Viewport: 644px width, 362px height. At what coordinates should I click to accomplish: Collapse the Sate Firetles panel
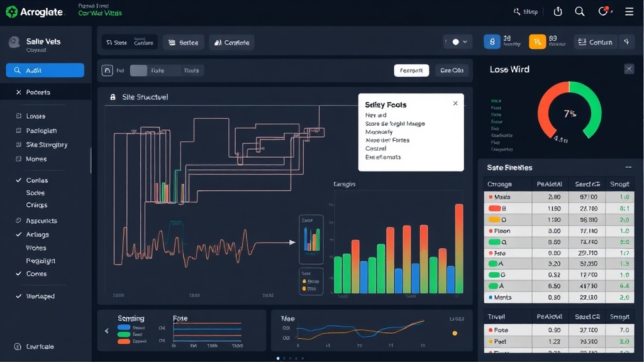(x=628, y=167)
